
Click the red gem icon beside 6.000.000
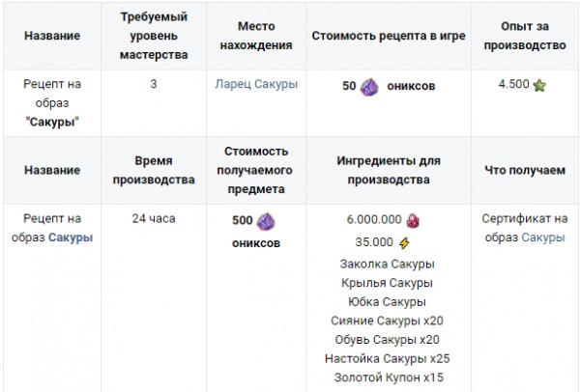(412, 220)
